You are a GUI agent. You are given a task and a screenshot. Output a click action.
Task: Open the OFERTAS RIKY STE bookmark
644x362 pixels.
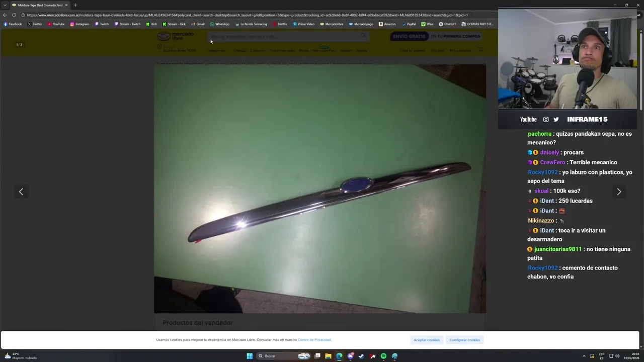click(477, 24)
